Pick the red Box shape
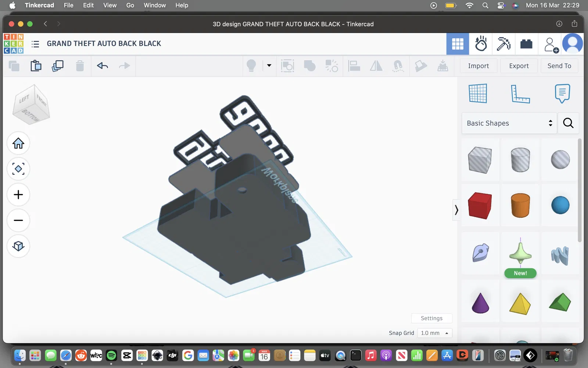 (480, 205)
